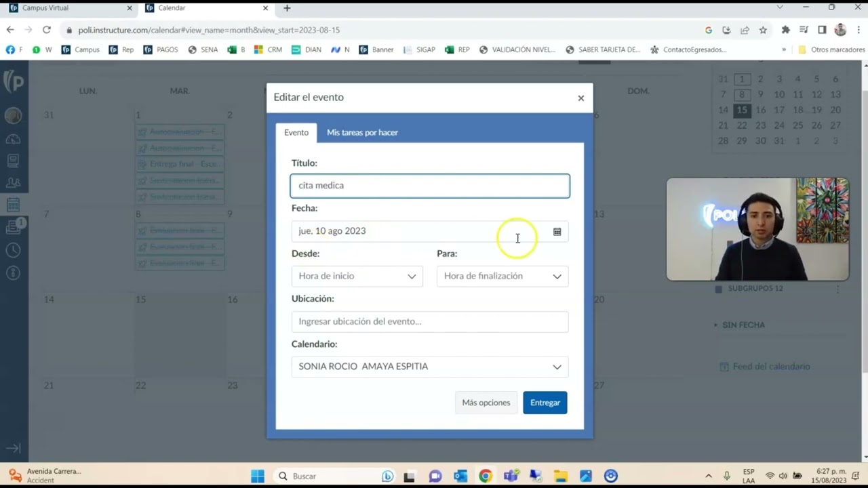Switch to the Mis tareas por hacer tab
This screenshot has width=868, height=488.
(362, 132)
